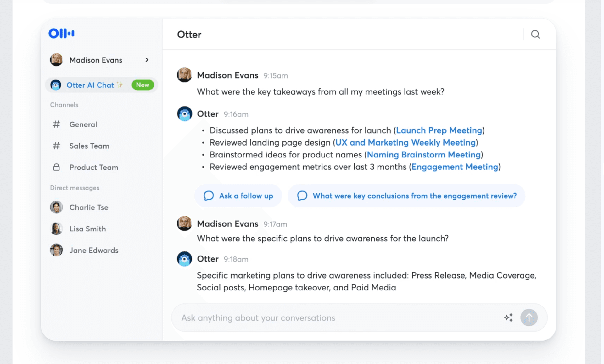
Task: Select the engagement review conclusions suggestion
Action: pyautogui.click(x=406, y=196)
